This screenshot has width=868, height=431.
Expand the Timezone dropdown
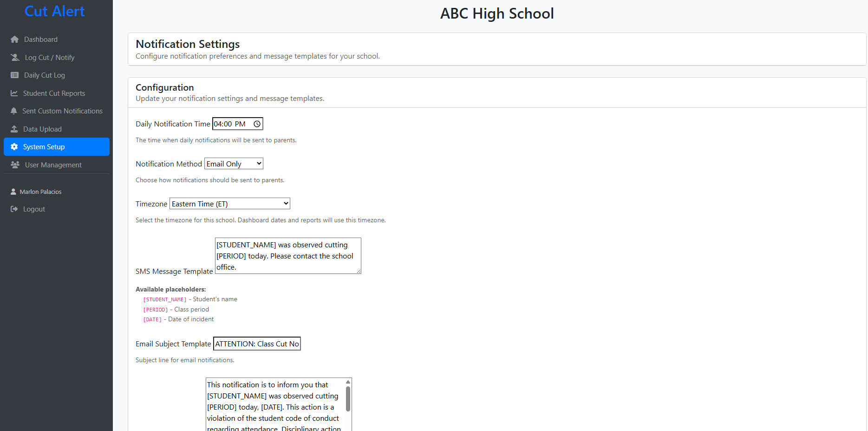[x=229, y=204]
